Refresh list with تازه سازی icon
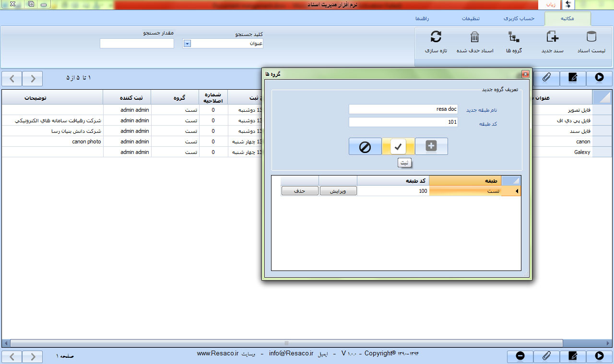This screenshot has height=364, width=614. click(436, 42)
